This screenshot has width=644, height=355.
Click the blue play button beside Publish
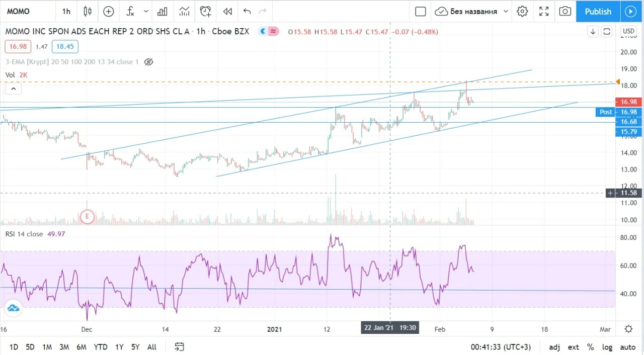point(630,11)
